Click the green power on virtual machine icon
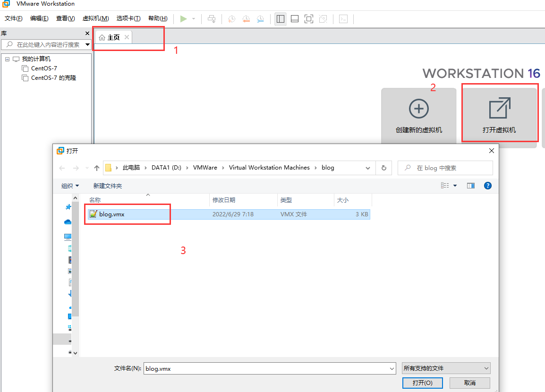The image size is (545, 392). [184, 19]
